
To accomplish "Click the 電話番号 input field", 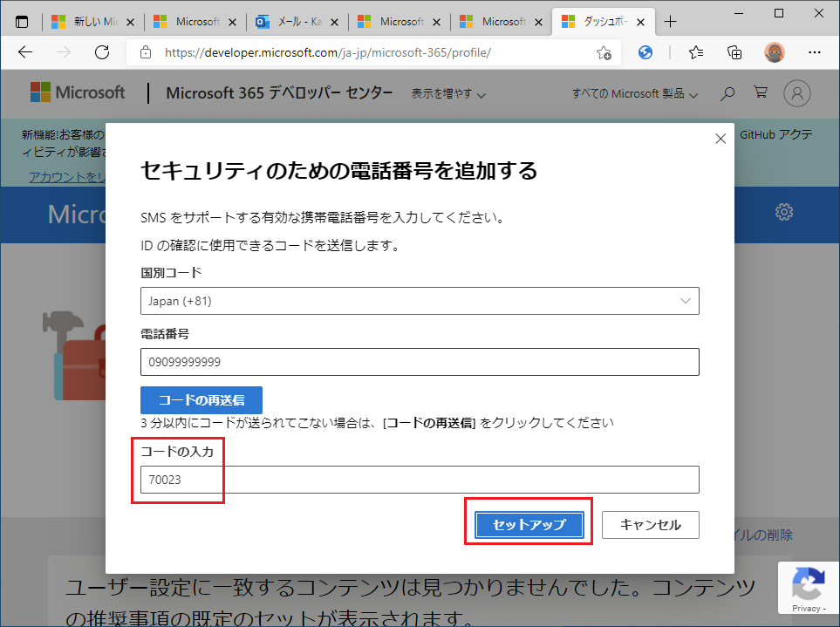I will pos(420,362).
